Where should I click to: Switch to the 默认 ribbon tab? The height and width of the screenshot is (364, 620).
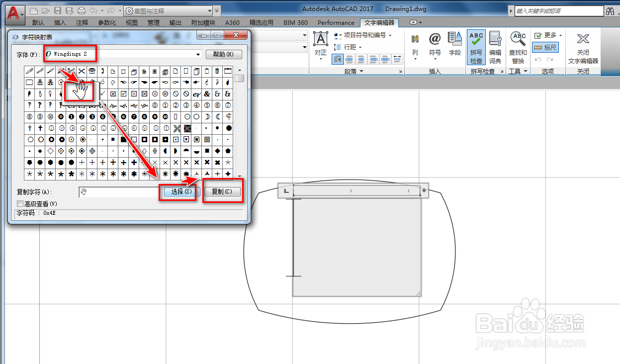tap(38, 23)
